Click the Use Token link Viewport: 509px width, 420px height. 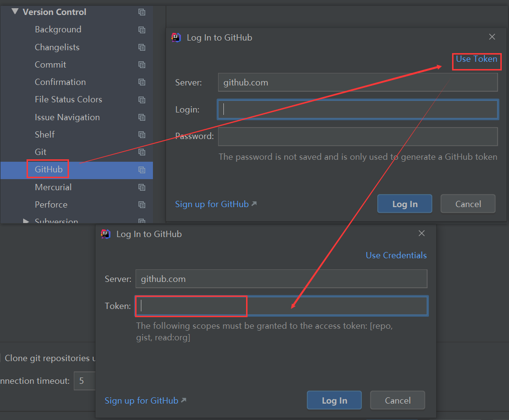477,59
